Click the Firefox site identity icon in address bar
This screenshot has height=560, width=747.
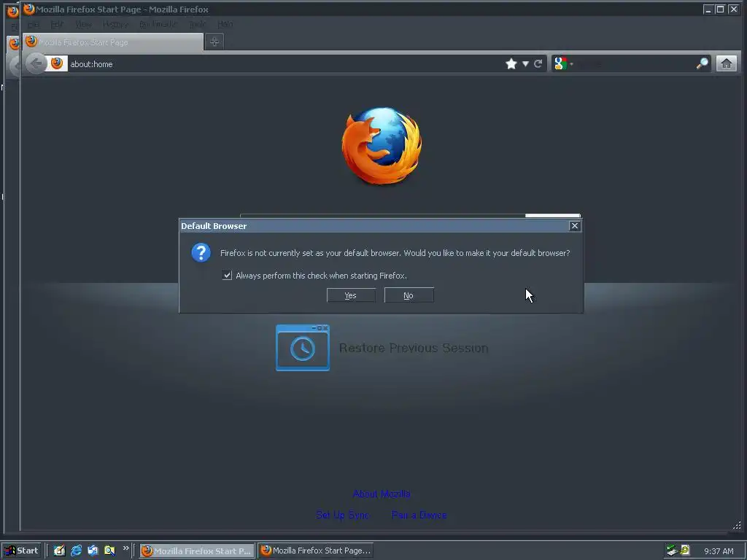[57, 63]
